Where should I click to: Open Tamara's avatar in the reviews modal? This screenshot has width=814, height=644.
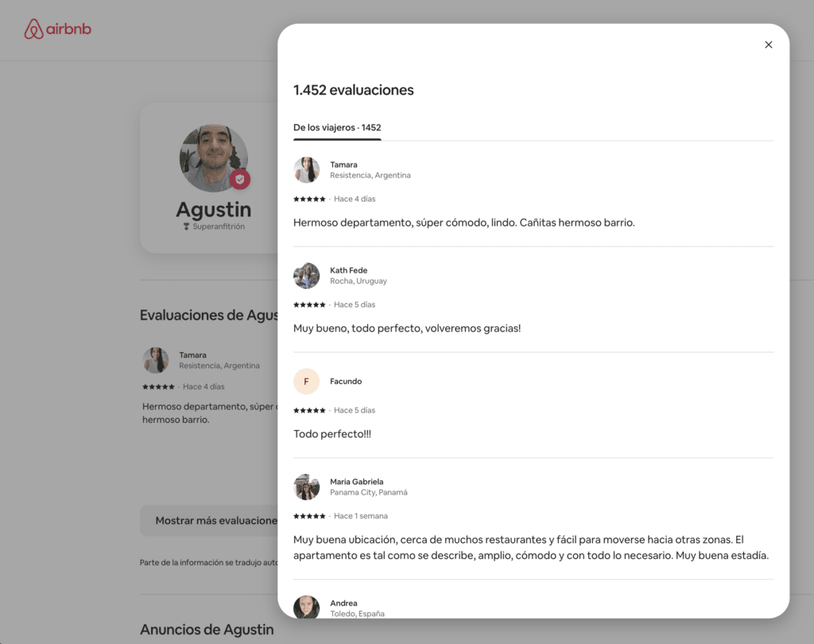pyautogui.click(x=306, y=170)
